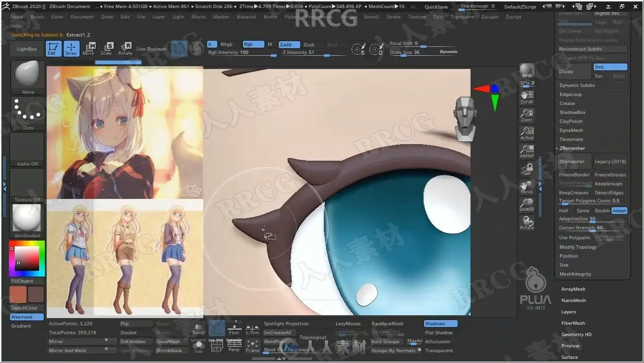Click the ZRemesher button

(x=574, y=162)
